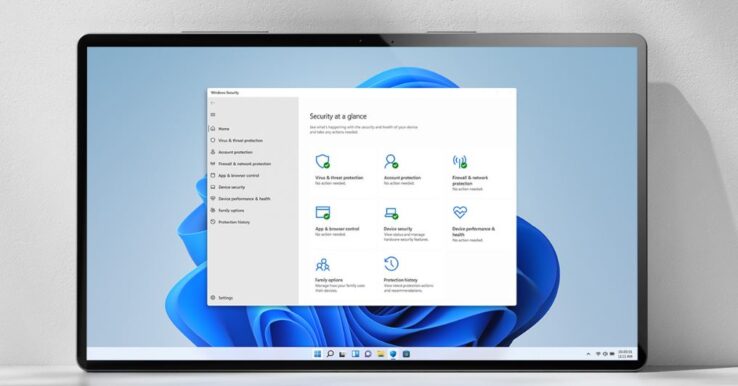Open the taskbar clock and date
Screen dimensions: 738x386
tap(625, 354)
